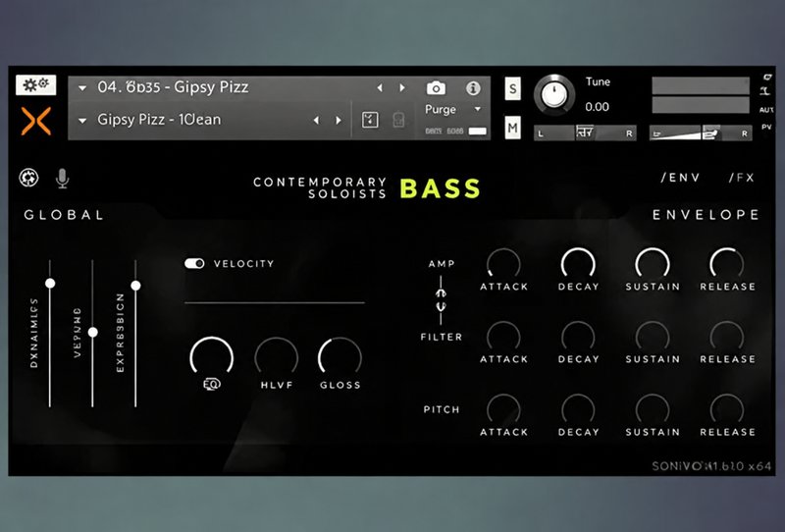The height and width of the screenshot is (532, 785).
Task: Click the AMP Sustain knob
Action: click(x=653, y=263)
